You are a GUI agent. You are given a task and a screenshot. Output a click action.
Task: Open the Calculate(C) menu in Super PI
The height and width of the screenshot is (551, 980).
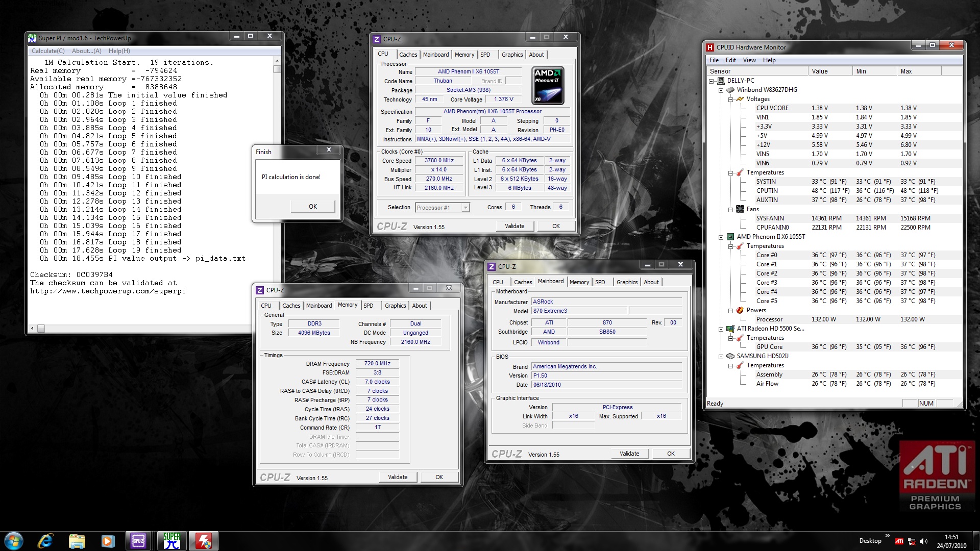[48, 51]
